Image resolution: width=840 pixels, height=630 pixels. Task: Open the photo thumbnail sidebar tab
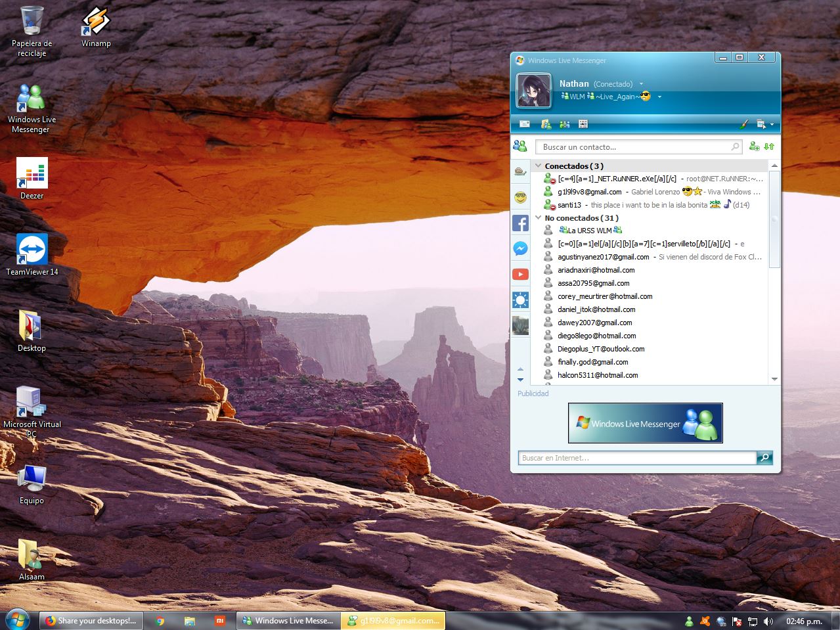(520, 326)
